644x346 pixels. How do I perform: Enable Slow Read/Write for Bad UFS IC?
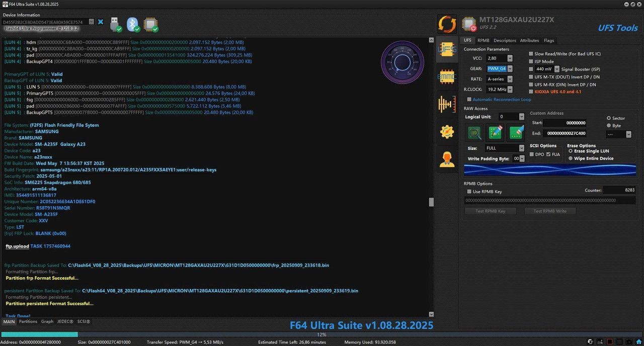tap(531, 54)
